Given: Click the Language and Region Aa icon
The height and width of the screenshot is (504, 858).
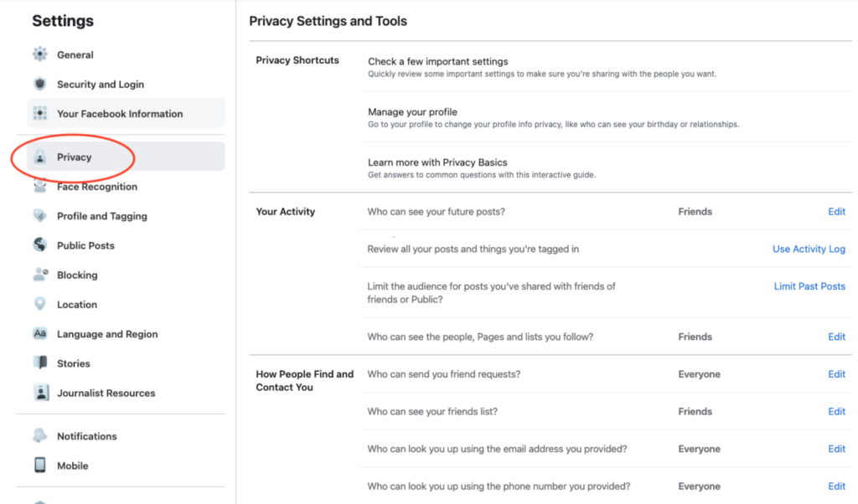Looking at the screenshot, I should [x=40, y=333].
